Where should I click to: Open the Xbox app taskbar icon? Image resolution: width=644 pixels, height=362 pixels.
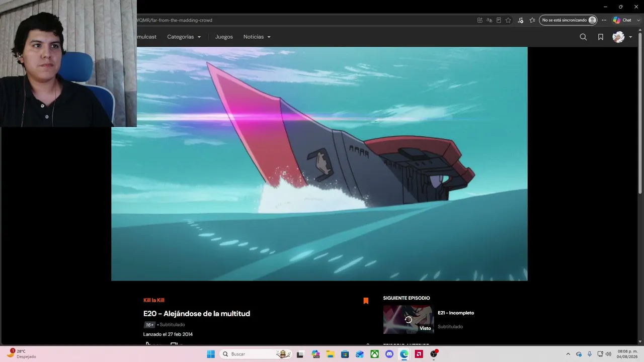point(374,354)
